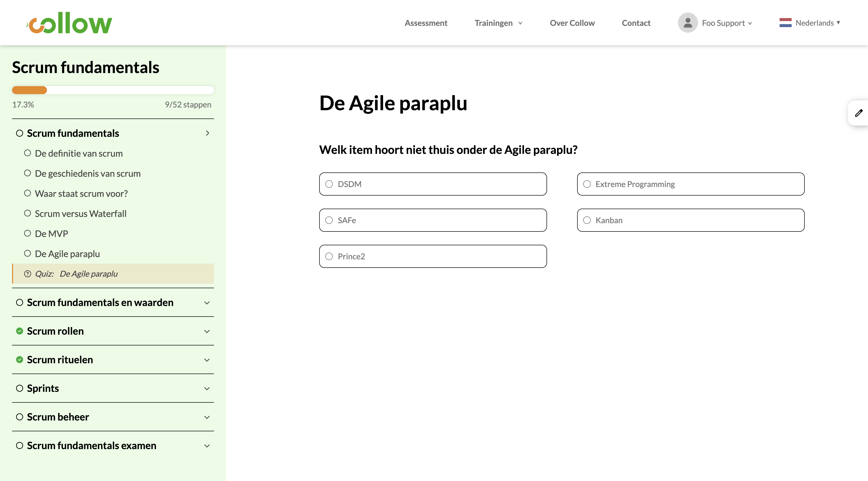The image size is (868, 481).
Task: Collapse the Scrum fundamentals chapter arrow
Action: [x=207, y=133]
